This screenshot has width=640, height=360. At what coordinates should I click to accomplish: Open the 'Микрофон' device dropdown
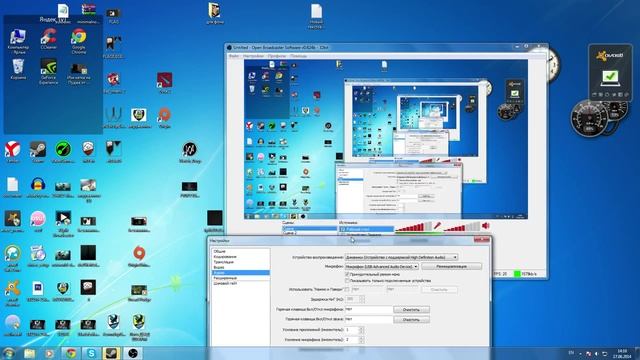tap(382, 266)
